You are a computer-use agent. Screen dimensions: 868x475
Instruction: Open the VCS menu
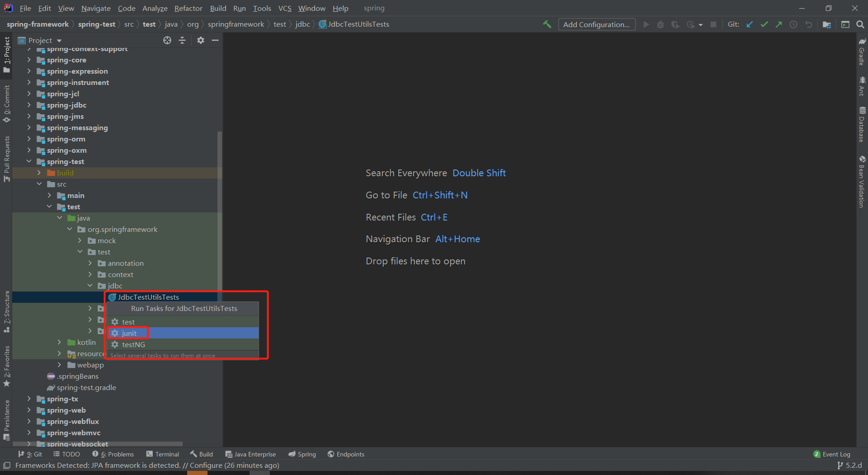[285, 8]
